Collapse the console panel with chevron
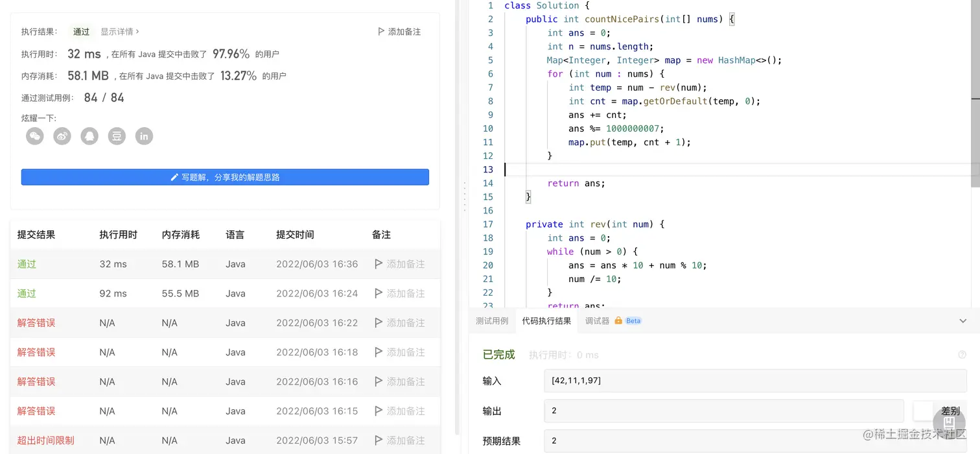 click(962, 321)
